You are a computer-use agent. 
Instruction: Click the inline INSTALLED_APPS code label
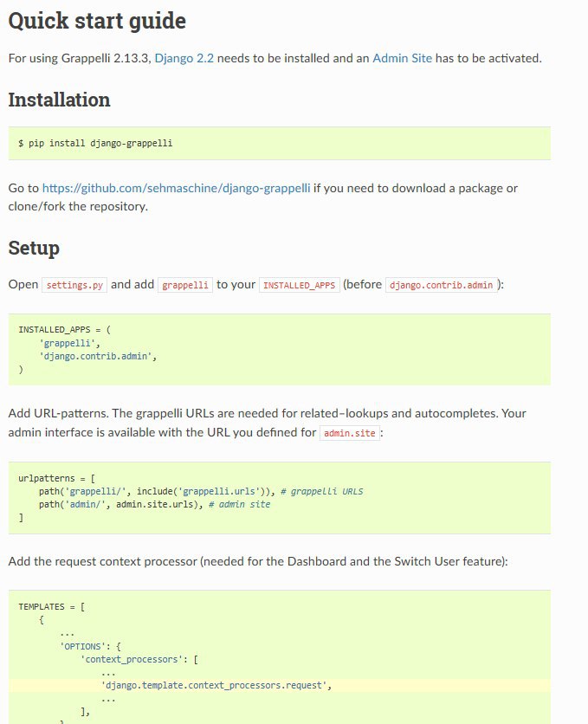click(x=299, y=285)
